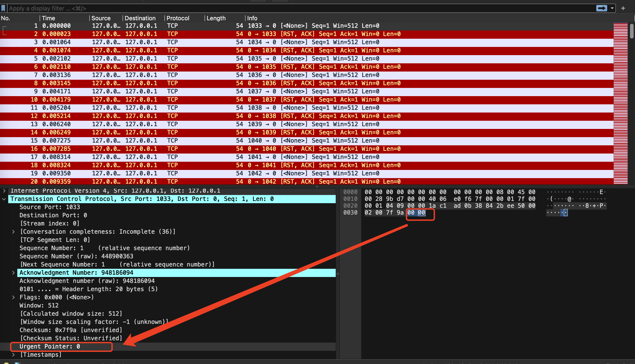This screenshot has width=635, height=364.
Task: Add a filter button with plus icon
Action: [623, 8]
